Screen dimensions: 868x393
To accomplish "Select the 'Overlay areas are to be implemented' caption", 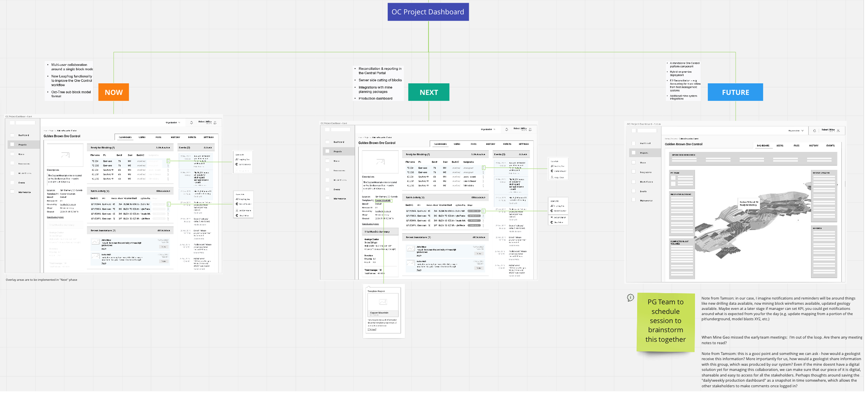I will [42, 281].
